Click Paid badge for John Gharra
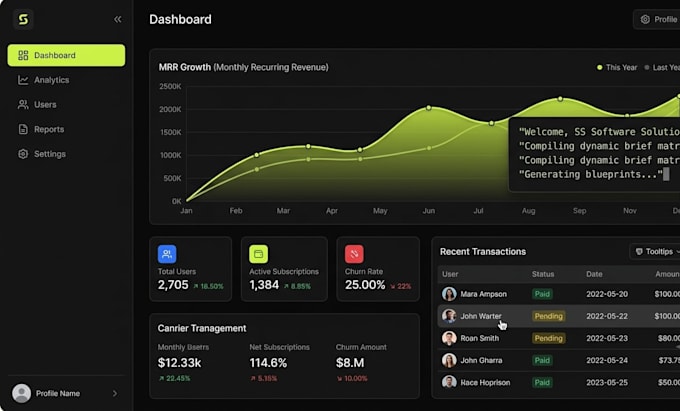Screen dimensions: 680x411 click(542, 360)
